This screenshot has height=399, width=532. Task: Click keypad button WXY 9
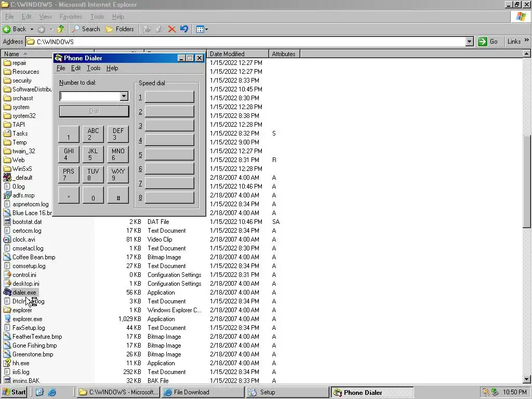[x=118, y=175]
